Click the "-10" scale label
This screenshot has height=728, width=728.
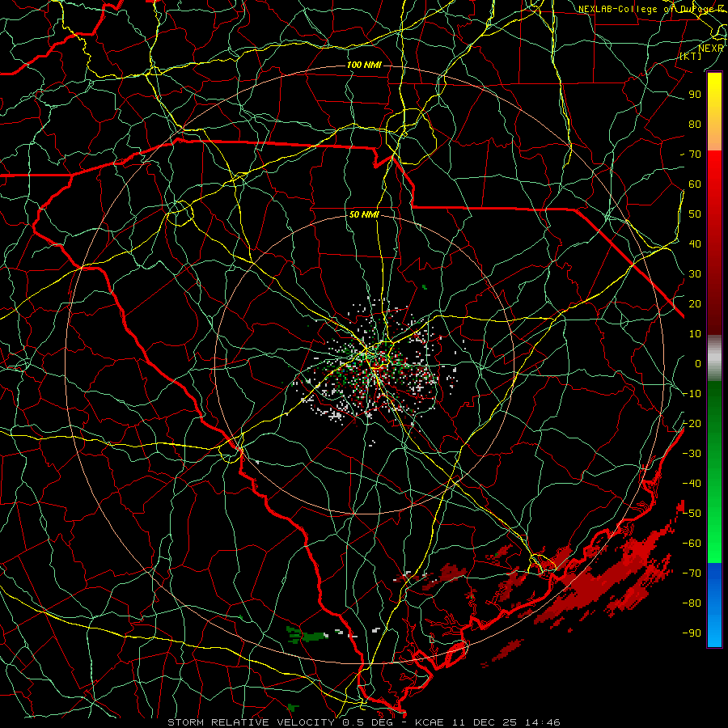pyautogui.click(x=692, y=394)
